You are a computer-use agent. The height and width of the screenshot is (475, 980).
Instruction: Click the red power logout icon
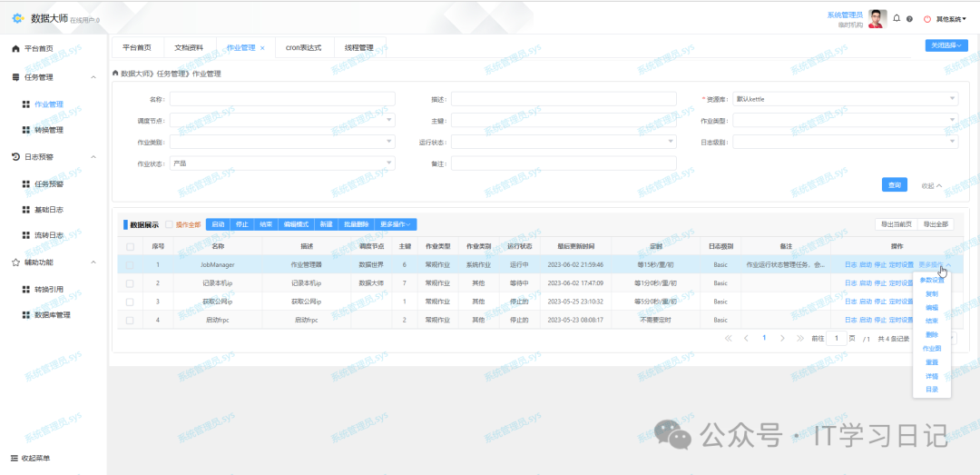pos(926,19)
